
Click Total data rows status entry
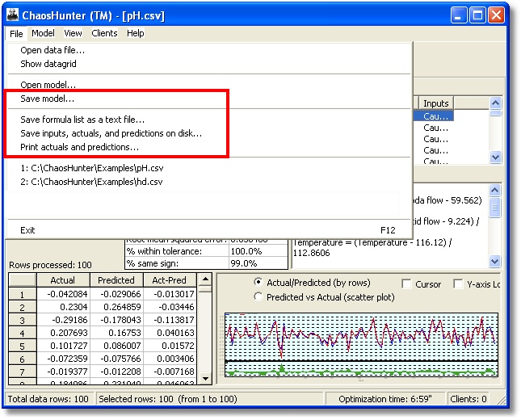pyautogui.click(x=48, y=399)
